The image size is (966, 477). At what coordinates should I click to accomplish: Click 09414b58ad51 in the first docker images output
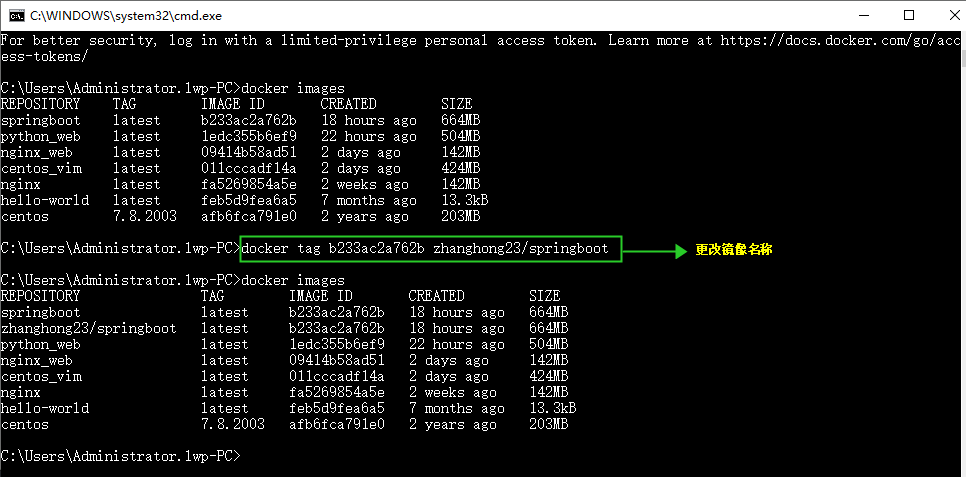pyautogui.click(x=248, y=153)
